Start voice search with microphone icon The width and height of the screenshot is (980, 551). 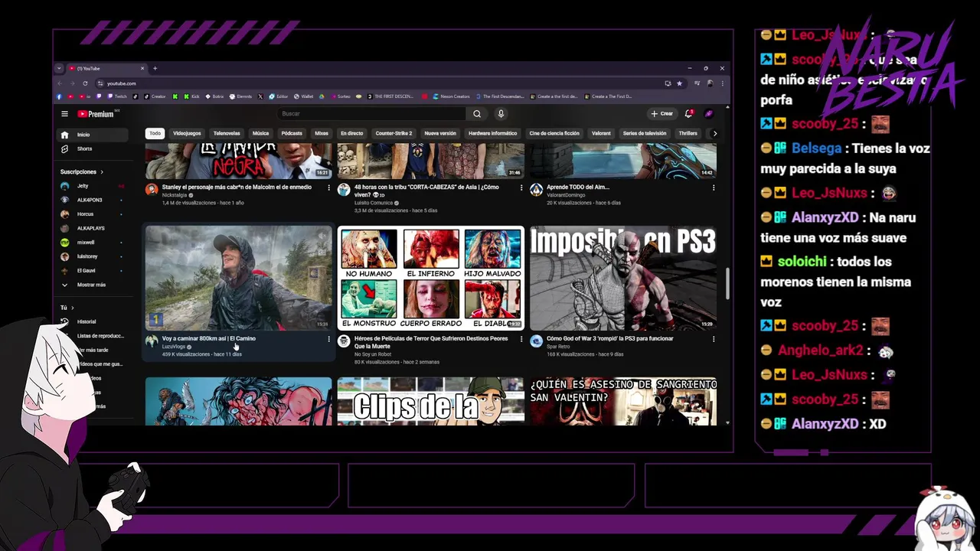point(501,114)
